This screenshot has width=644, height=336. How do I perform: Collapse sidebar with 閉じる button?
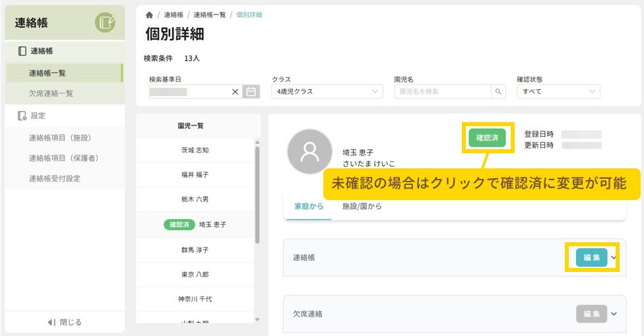[x=65, y=322]
